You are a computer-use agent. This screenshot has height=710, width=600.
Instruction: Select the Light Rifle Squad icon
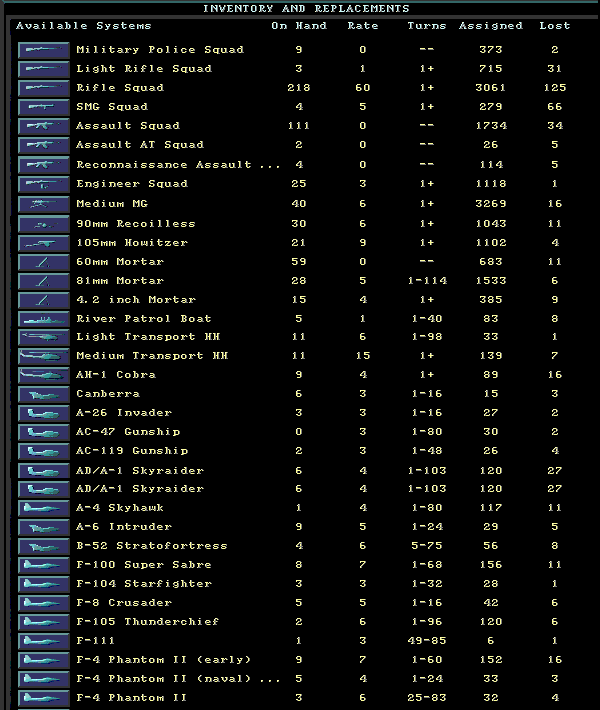tap(44, 69)
